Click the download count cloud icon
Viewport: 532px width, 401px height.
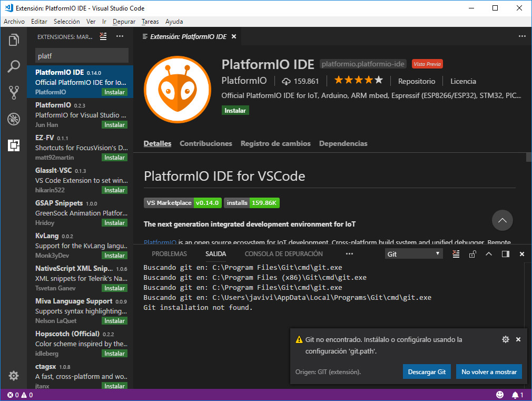(286, 81)
